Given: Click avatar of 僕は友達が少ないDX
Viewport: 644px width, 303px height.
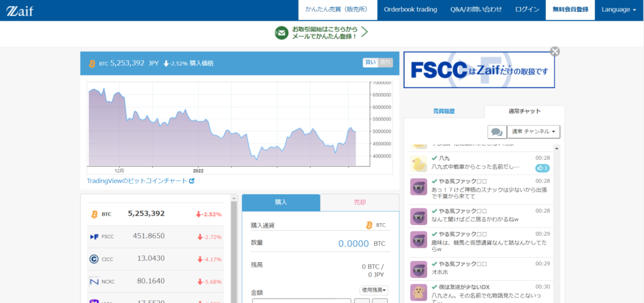Looking at the screenshot, I should pos(419,292).
